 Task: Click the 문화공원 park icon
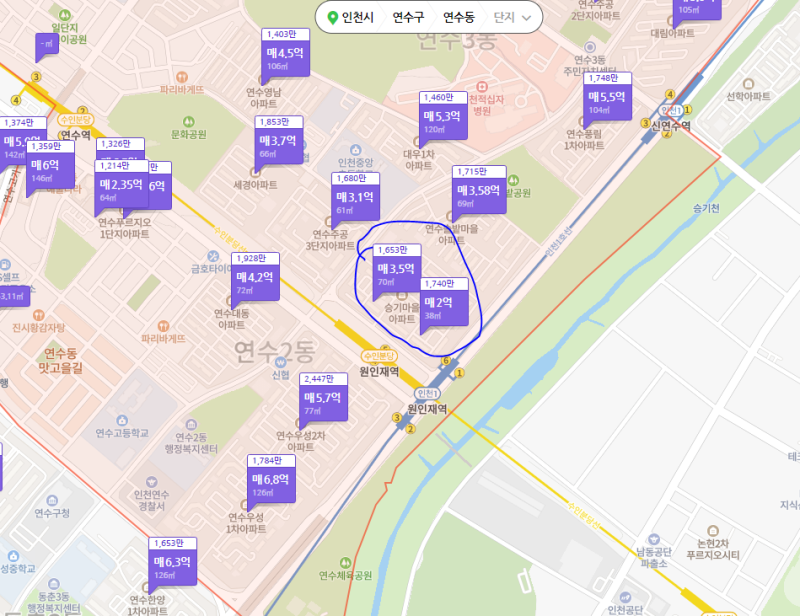tap(189, 122)
